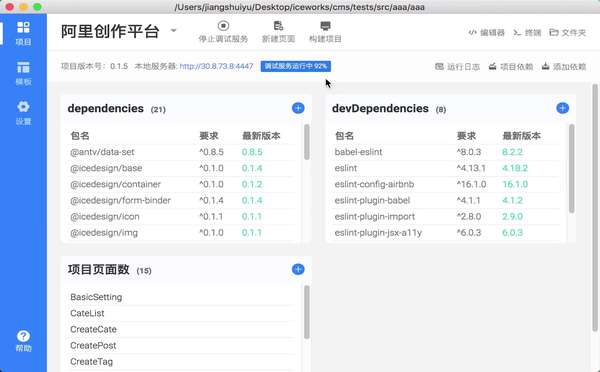The width and height of the screenshot is (600, 372).
Task: Open the 编辑器 editor
Action: point(486,33)
